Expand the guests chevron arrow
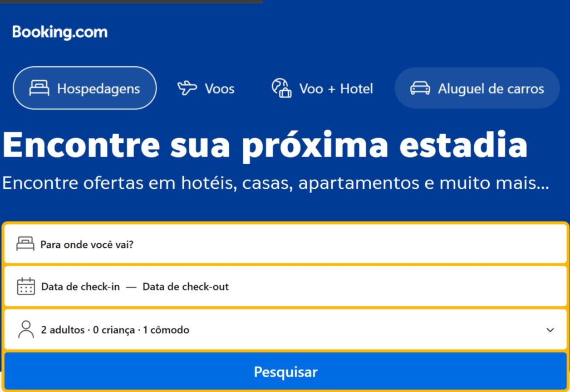Screen dimensions: 570x392 click(x=550, y=330)
